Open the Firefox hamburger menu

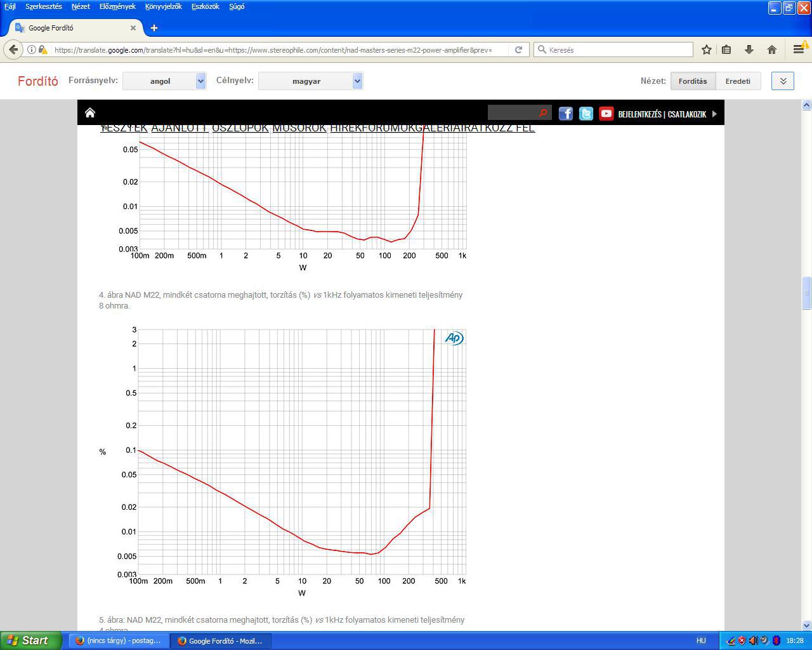798,50
